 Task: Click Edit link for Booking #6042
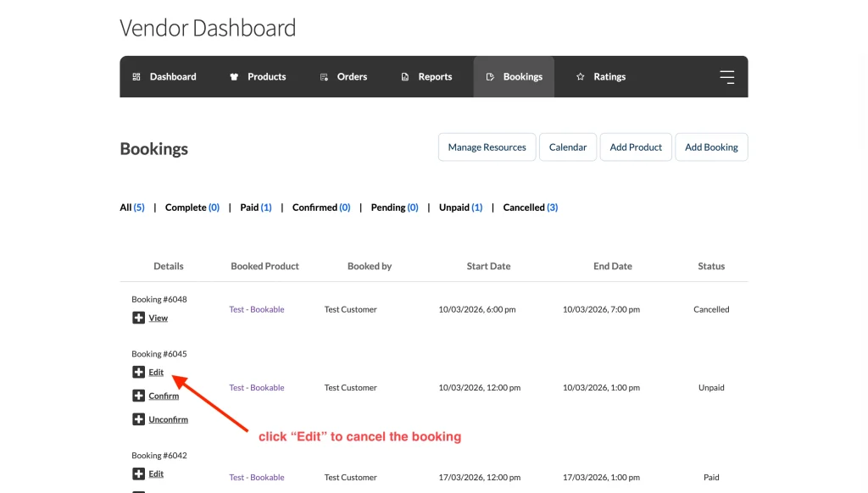click(x=156, y=474)
